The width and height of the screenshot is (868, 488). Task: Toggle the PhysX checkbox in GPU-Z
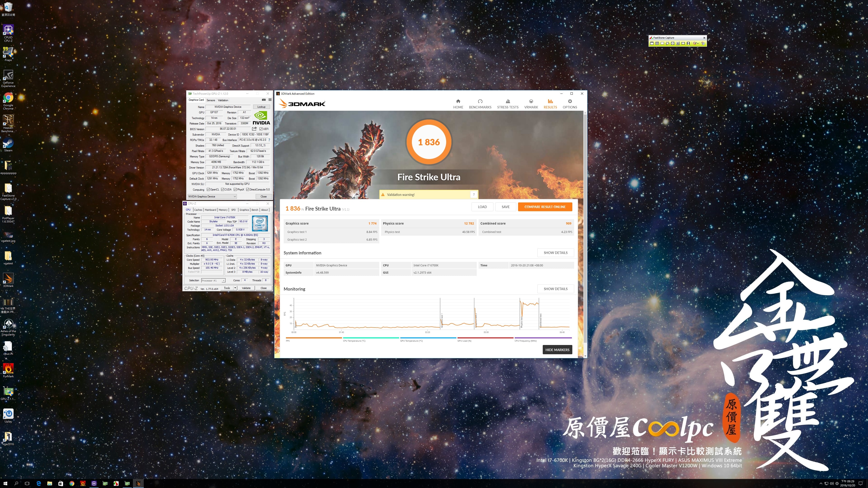pyautogui.click(x=235, y=190)
